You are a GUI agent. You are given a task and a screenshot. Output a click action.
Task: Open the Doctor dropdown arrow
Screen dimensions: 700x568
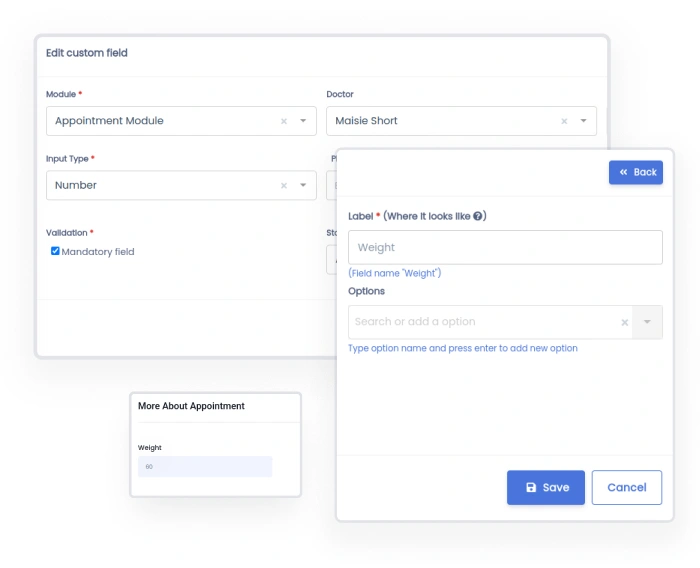(x=583, y=121)
